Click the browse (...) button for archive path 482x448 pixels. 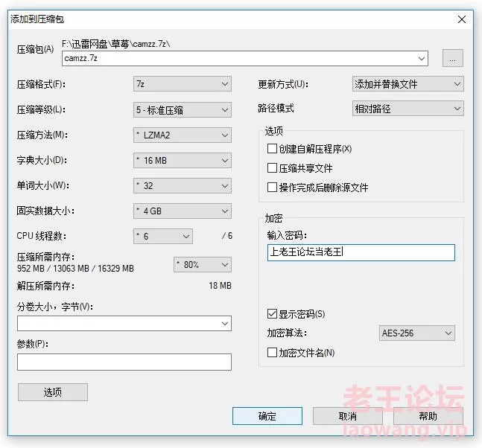(x=452, y=58)
